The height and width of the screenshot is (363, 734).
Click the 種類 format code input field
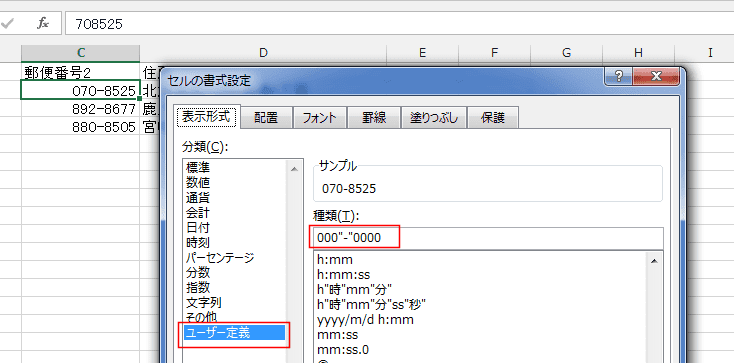click(488, 238)
